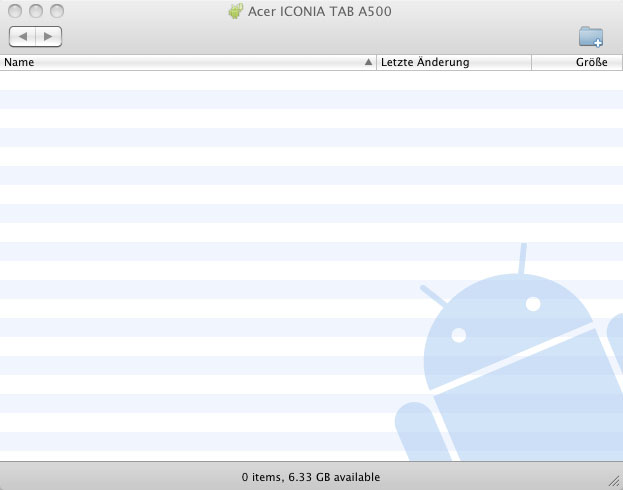Minimize the window with the middle traffic-light button
This screenshot has width=623, height=490.
tap(36, 11)
